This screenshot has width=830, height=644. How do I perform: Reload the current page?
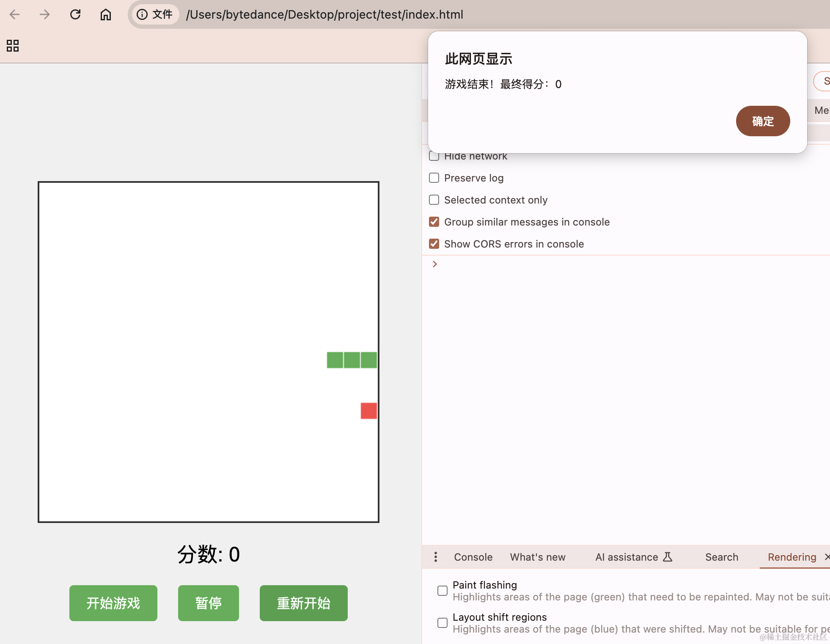click(75, 15)
